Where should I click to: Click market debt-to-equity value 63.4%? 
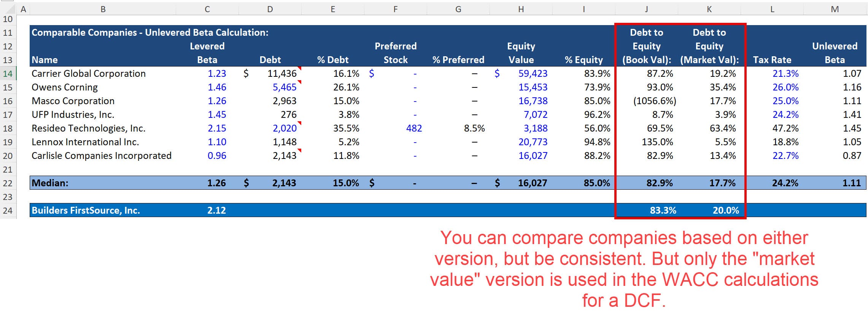click(723, 128)
